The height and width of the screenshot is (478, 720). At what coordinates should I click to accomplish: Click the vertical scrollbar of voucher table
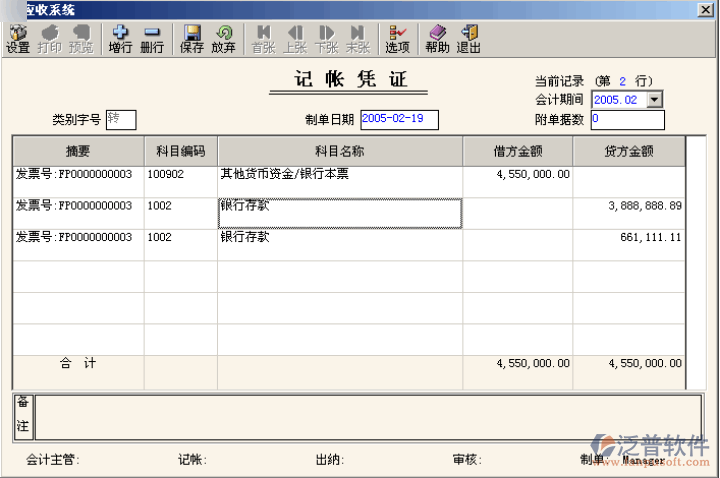coord(694,262)
